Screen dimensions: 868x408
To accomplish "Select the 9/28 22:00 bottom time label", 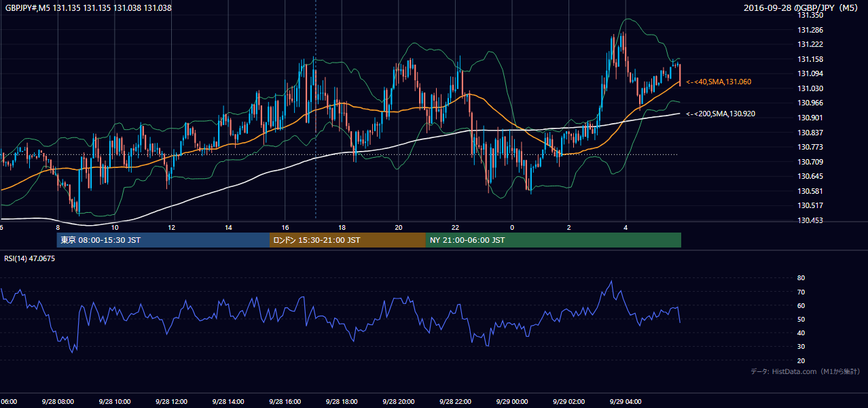I will point(456,402).
